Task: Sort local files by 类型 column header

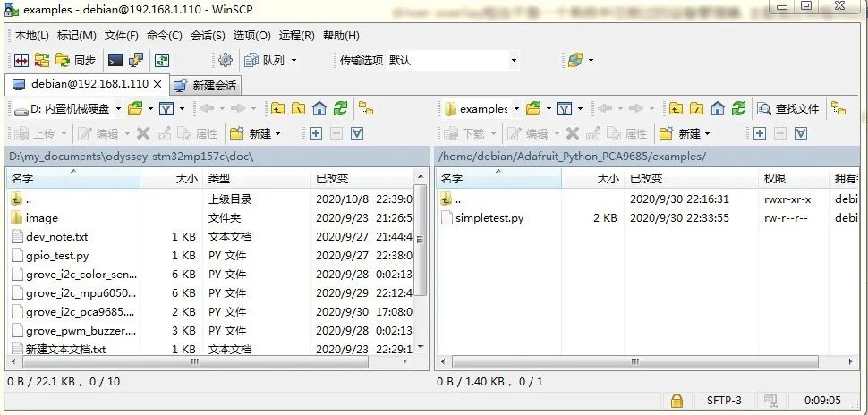Action: pyautogui.click(x=256, y=179)
